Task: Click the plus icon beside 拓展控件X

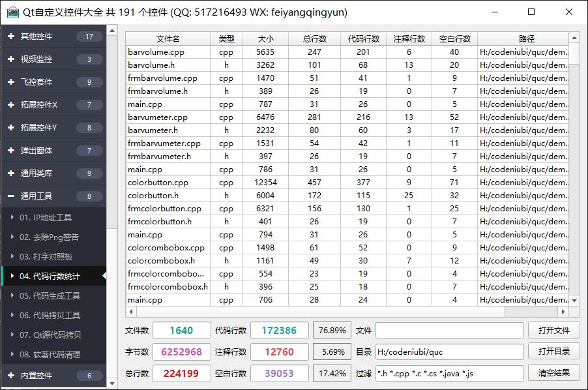Action: 11,105
